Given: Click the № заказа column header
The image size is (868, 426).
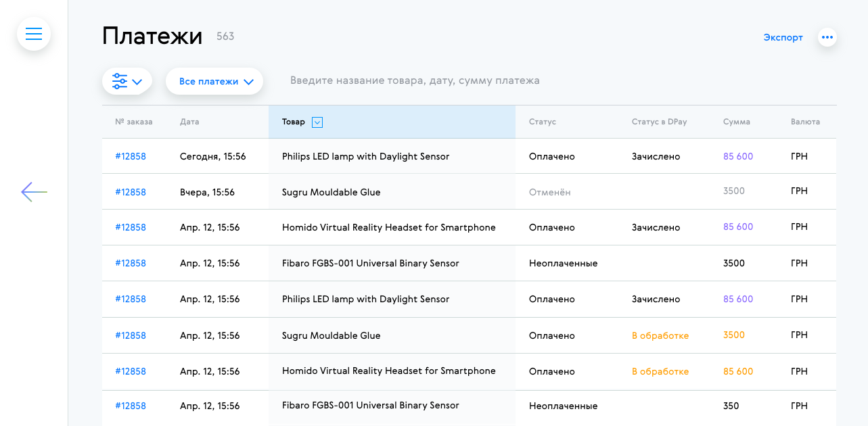Looking at the screenshot, I should (x=133, y=122).
